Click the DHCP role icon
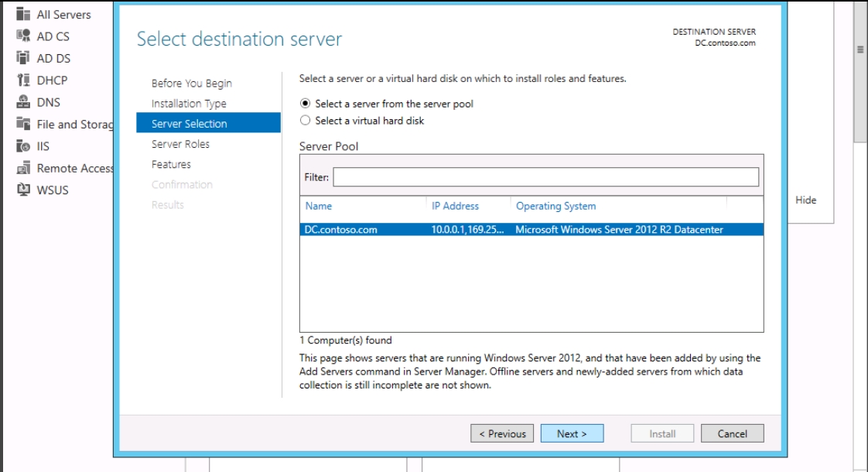Viewport: 868px width, 472px height. tap(23, 80)
